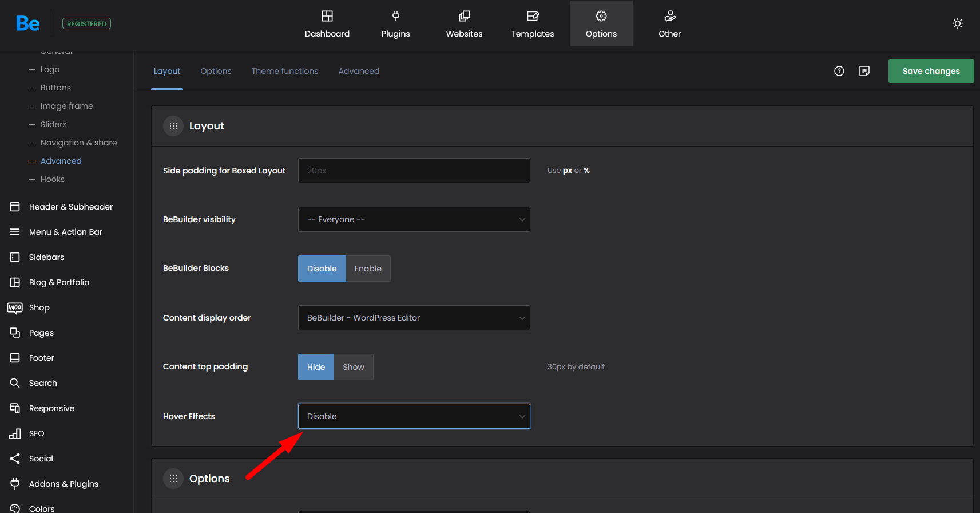
Task: Select Sliders in the sidebar
Action: 53,124
